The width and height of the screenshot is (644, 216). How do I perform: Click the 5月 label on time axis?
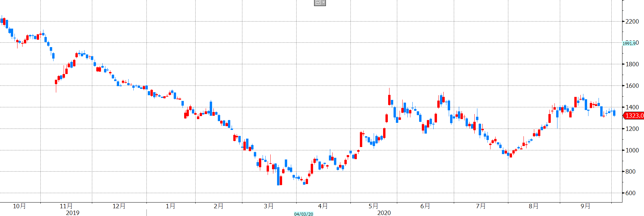pos(373,206)
